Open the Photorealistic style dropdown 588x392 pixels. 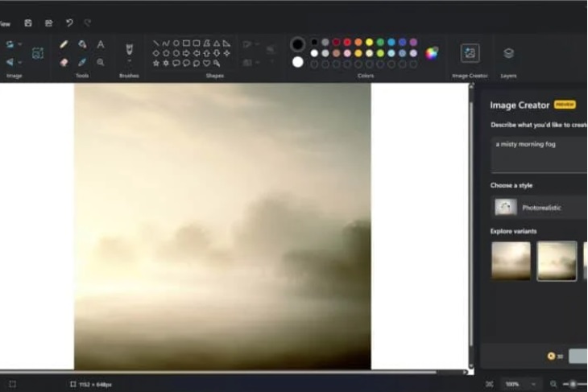[x=539, y=207]
